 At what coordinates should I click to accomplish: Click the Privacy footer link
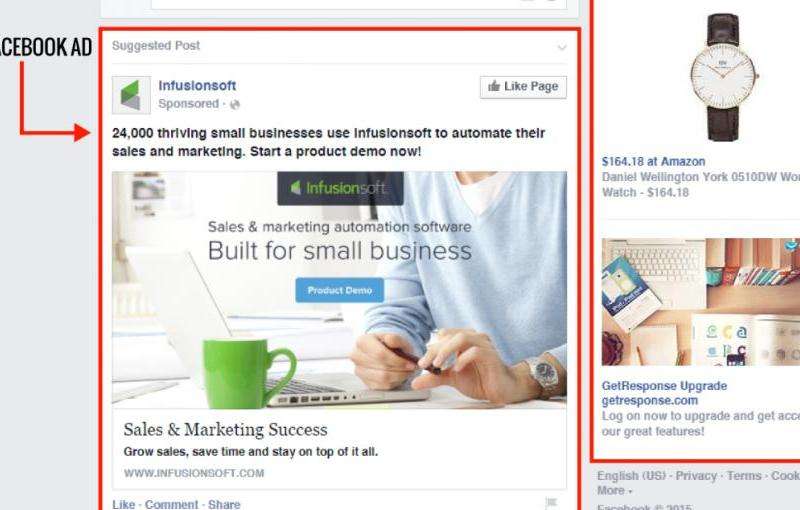696,476
